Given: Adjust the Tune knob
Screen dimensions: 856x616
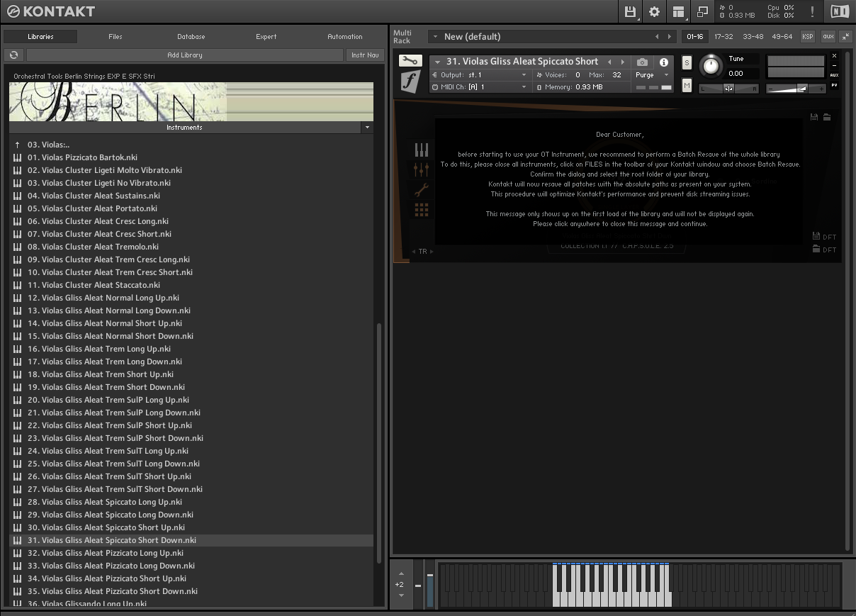Looking at the screenshot, I should (710, 67).
